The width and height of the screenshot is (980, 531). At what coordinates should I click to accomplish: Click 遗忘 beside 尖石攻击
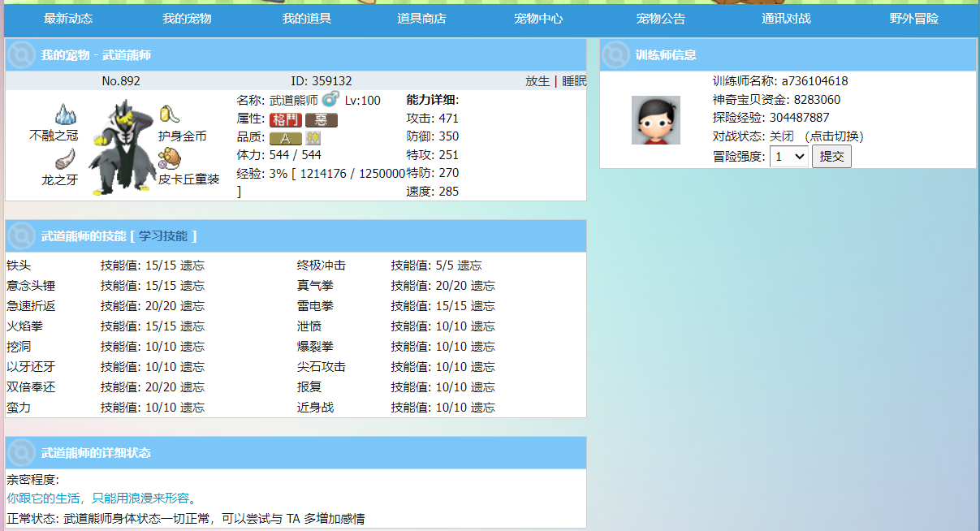click(x=483, y=367)
